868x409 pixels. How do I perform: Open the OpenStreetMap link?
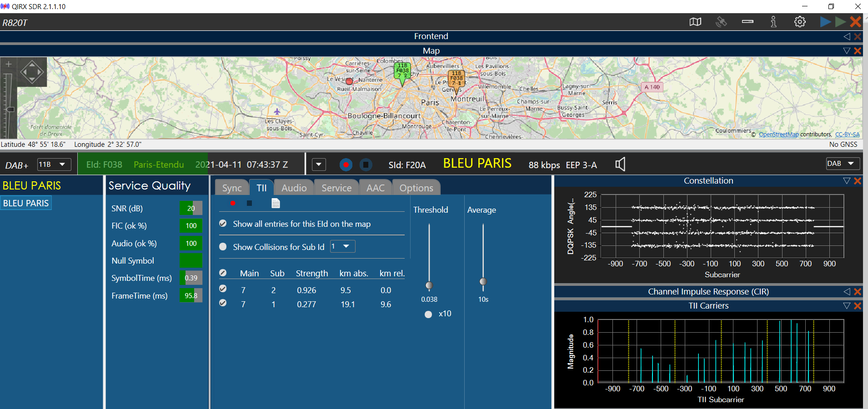(x=778, y=135)
